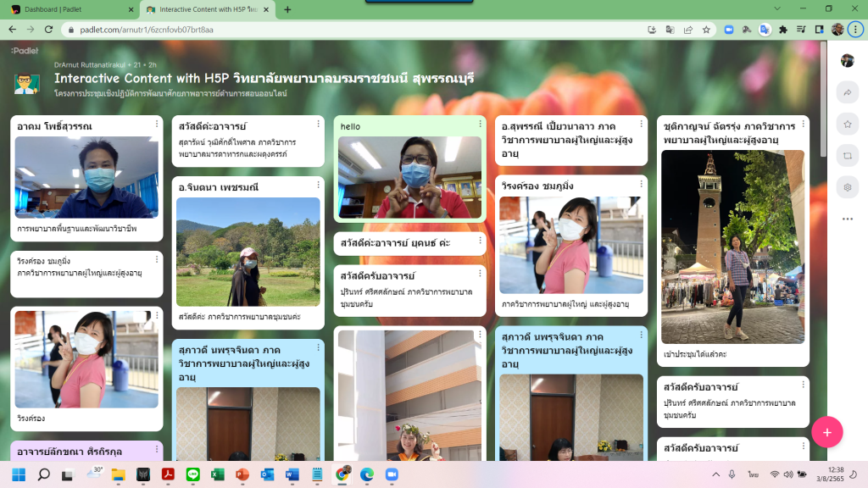Screen dimensions: 868x488
Task: Click the browser extensions puzzle icon
Action: click(783, 29)
